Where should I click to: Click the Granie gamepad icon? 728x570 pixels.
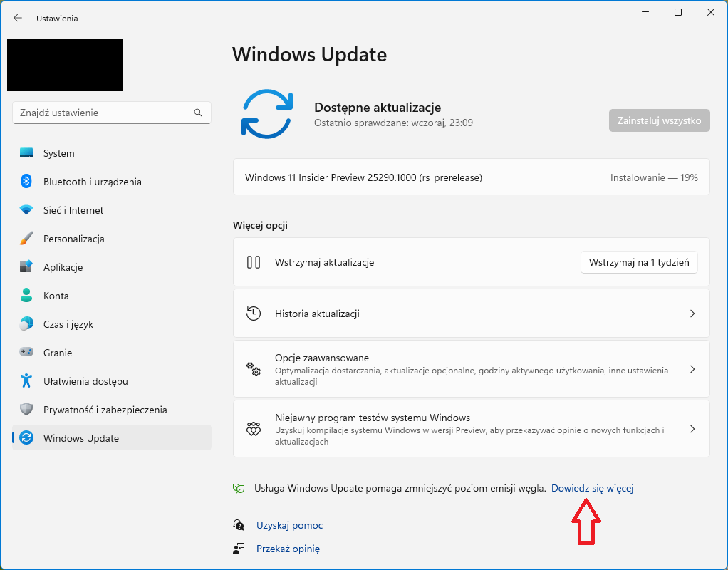(x=26, y=353)
